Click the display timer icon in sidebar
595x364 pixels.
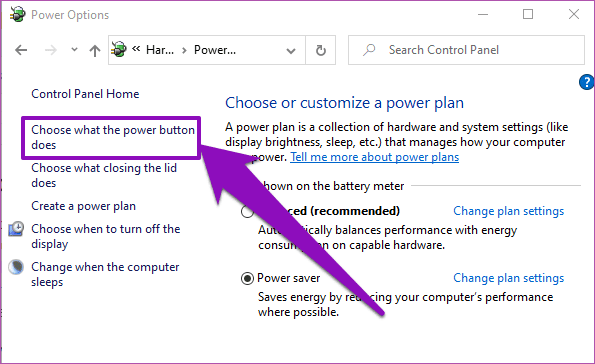point(16,229)
